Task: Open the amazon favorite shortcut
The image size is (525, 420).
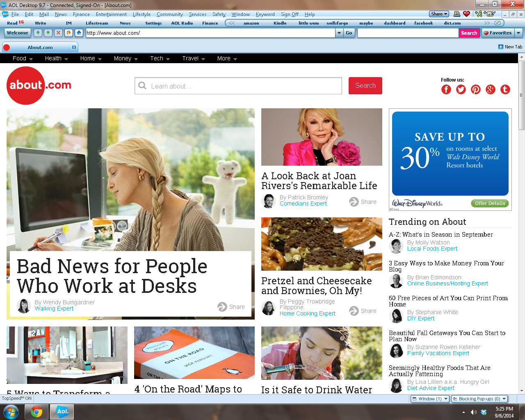Action: pyautogui.click(x=251, y=23)
